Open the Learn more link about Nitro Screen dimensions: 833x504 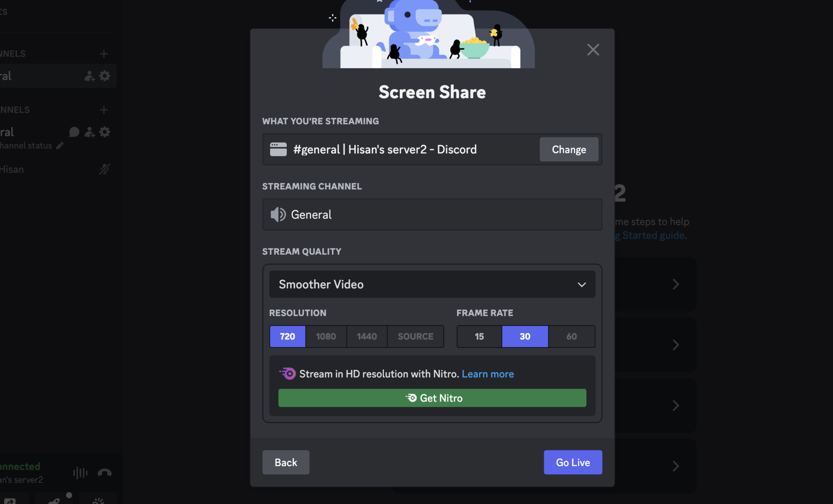tap(488, 374)
